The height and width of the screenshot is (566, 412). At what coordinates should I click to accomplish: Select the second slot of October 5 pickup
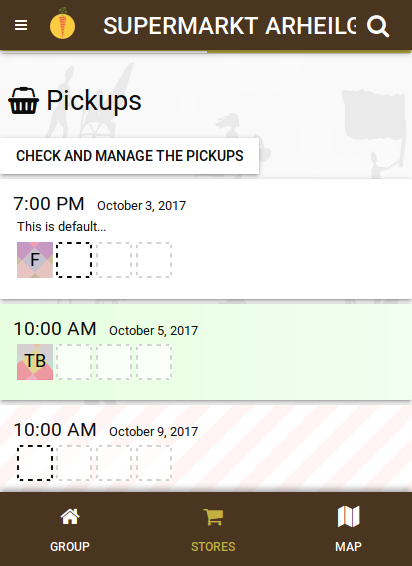tap(74, 362)
